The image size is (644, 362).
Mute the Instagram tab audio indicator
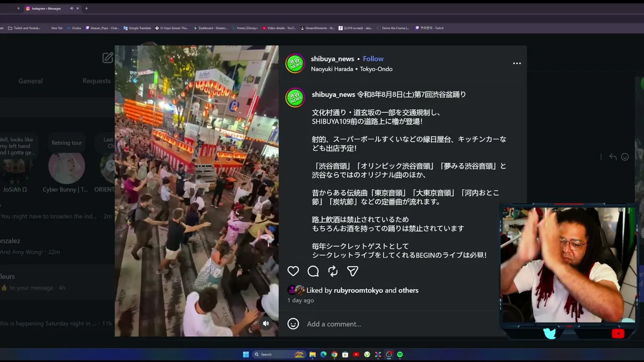(71, 9)
